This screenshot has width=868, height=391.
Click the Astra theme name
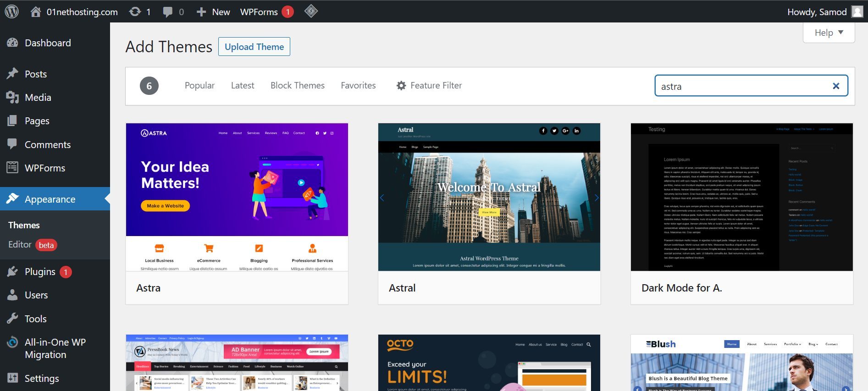(149, 288)
